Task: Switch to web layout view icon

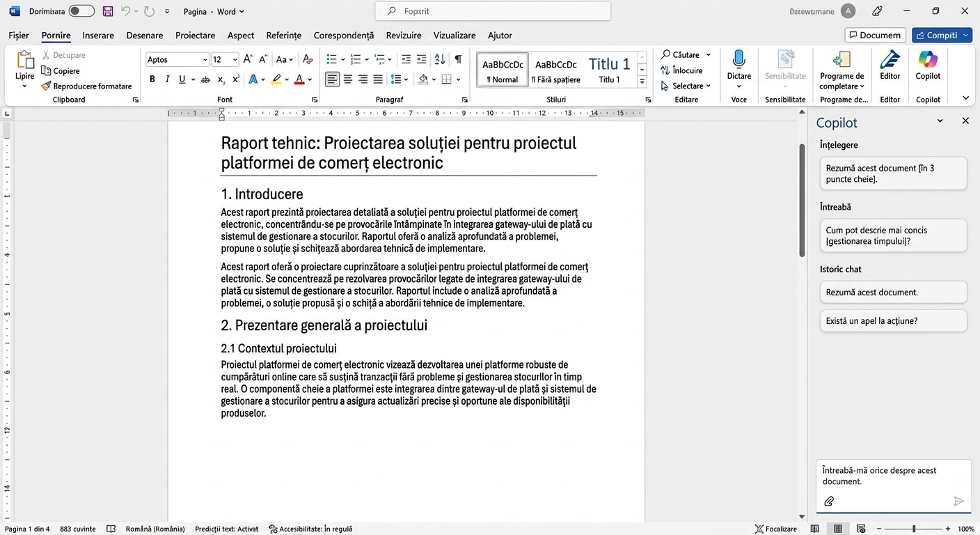Action: [861, 529]
